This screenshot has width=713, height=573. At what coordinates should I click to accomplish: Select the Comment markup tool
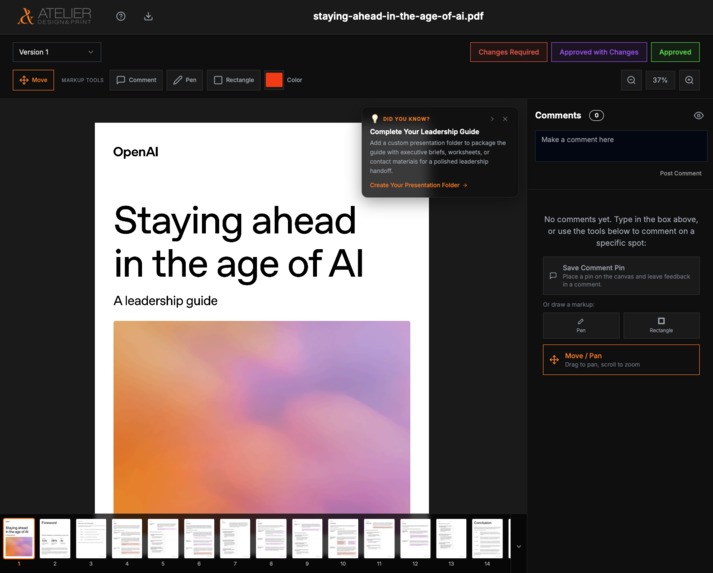point(136,80)
